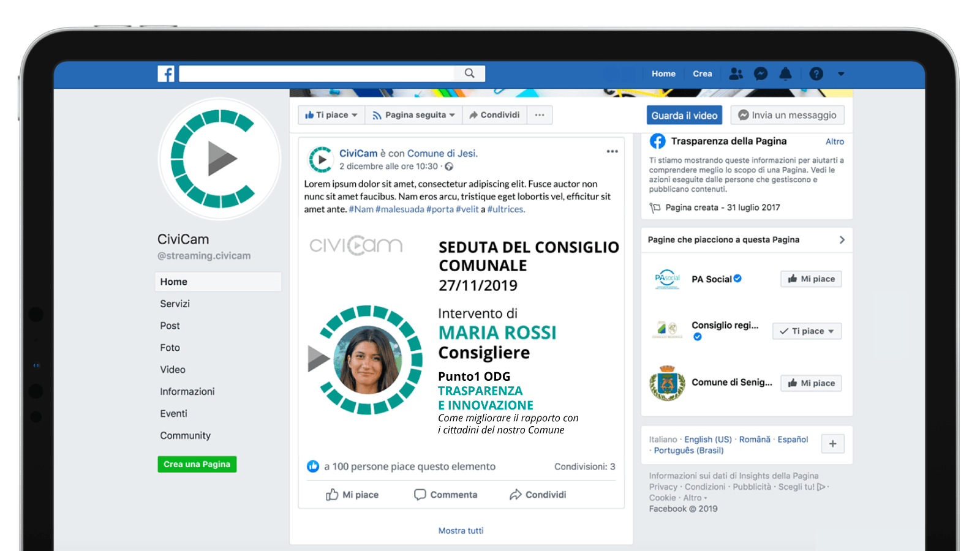
Task: Switch language to Español
Action: (x=793, y=440)
